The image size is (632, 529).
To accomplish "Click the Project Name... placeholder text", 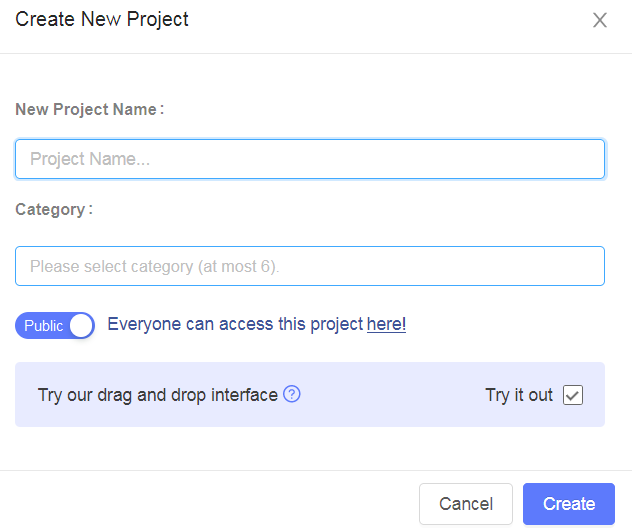I will [90, 159].
